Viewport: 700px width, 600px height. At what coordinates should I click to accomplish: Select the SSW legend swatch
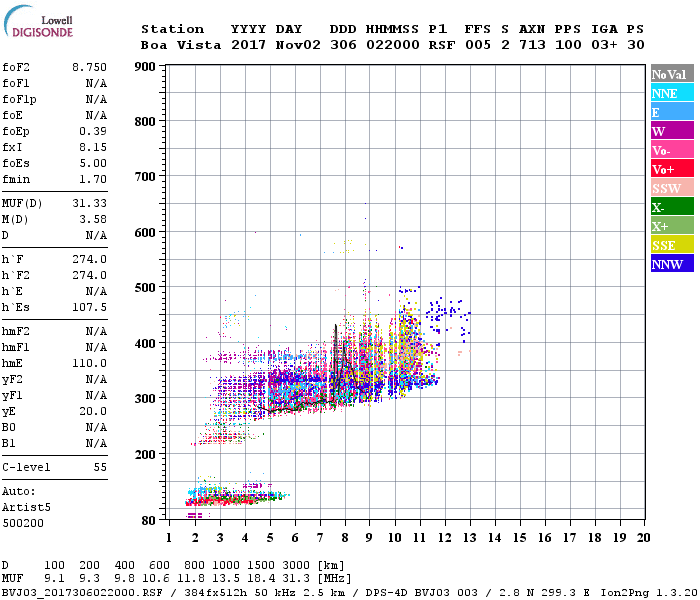672,188
